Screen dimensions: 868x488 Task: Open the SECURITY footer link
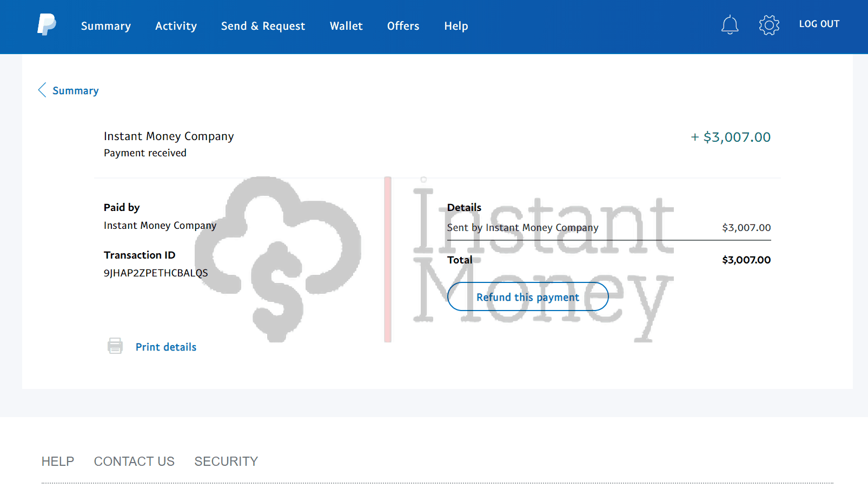[x=226, y=461]
